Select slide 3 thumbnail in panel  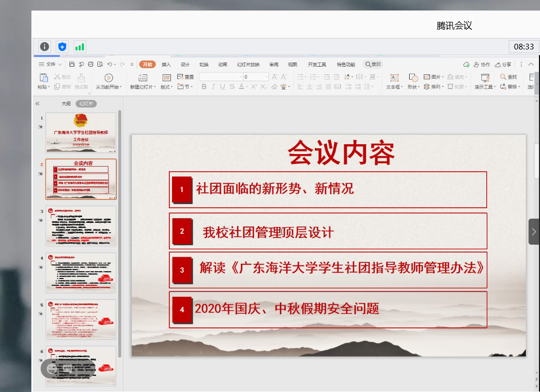coord(81,226)
